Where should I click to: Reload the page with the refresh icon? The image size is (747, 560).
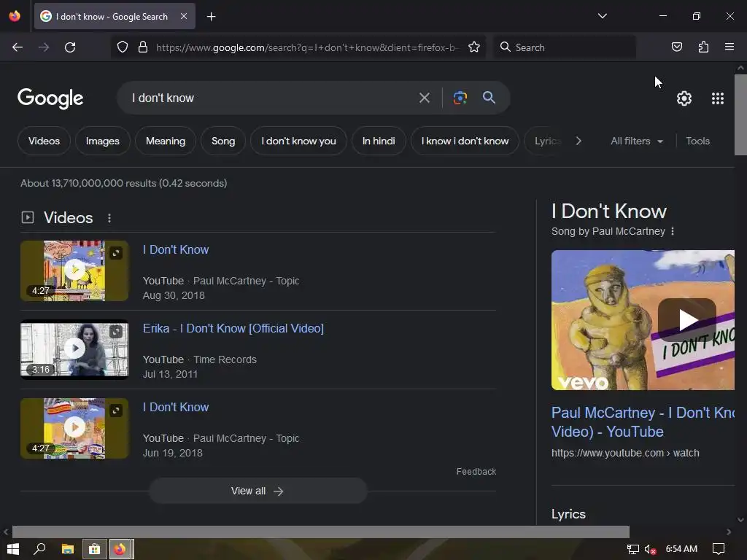(x=70, y=47)
